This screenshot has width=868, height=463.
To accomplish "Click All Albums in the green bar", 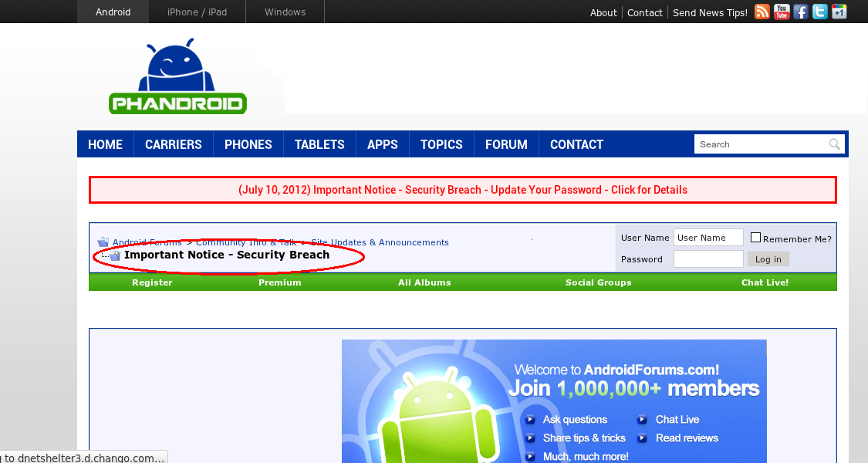I will (424, 282).
